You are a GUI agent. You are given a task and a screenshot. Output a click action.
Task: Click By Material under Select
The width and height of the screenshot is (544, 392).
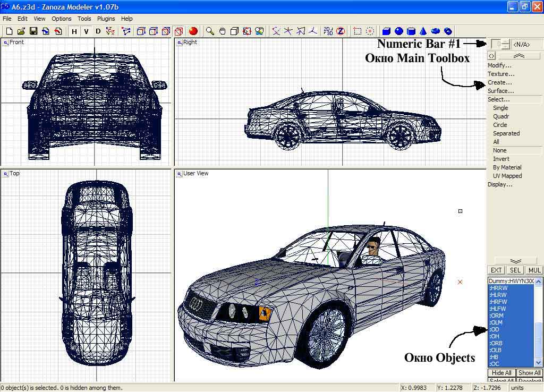507,167
